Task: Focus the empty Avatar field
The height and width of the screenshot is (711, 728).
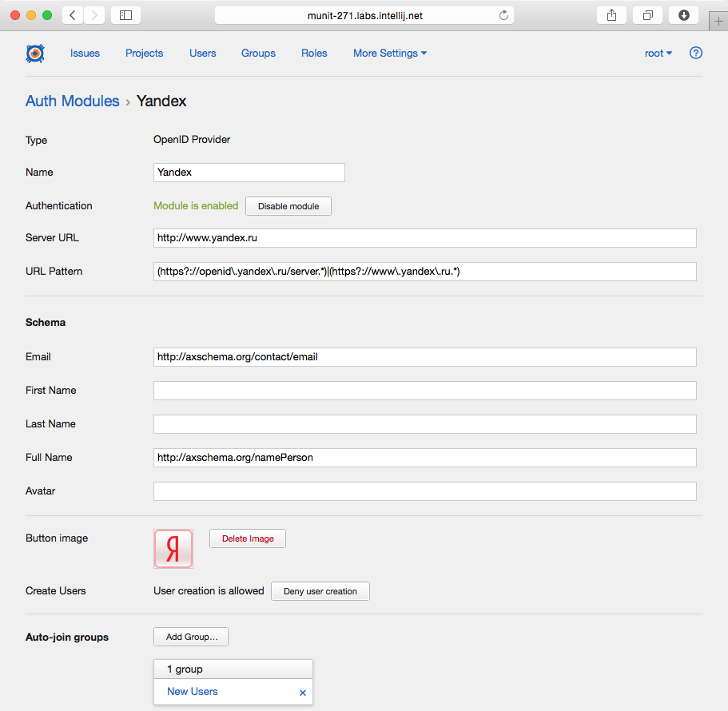Action: pyautogui.click(x=425, y=491)
